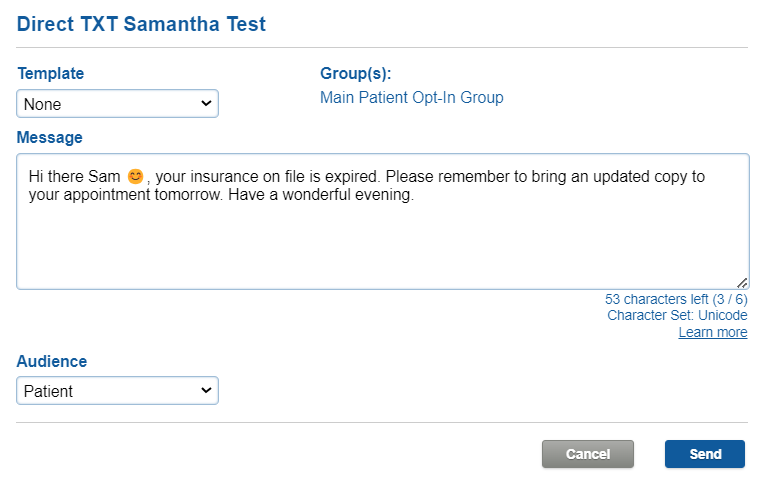Click the Template dropdown chevron arrow
Viewport: 760px width, 478px height.
(206, 103)
